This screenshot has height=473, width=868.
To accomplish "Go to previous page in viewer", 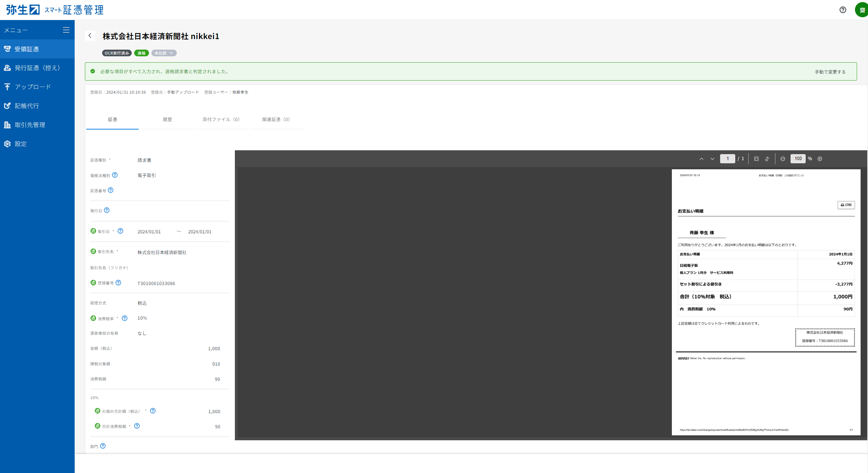I will pos(701,159).
